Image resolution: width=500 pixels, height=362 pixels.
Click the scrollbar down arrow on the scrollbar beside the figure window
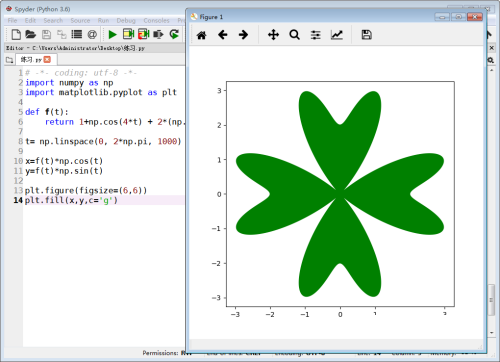[x=492, y=332]
